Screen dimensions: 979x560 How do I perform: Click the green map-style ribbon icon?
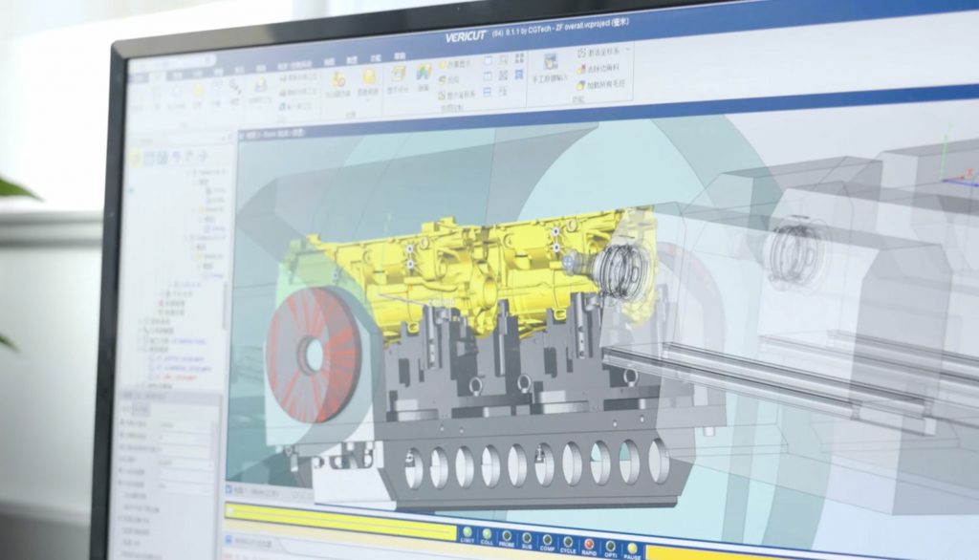point(423,73)
